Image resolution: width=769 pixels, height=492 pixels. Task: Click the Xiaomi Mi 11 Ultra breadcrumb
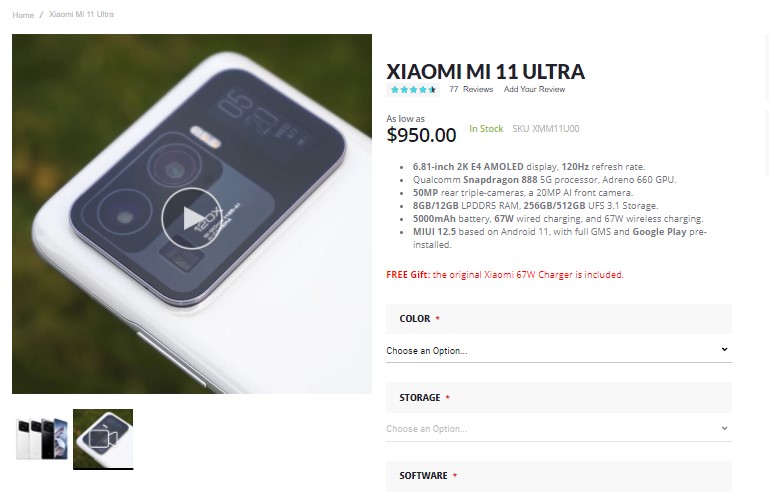click(81, 15)
